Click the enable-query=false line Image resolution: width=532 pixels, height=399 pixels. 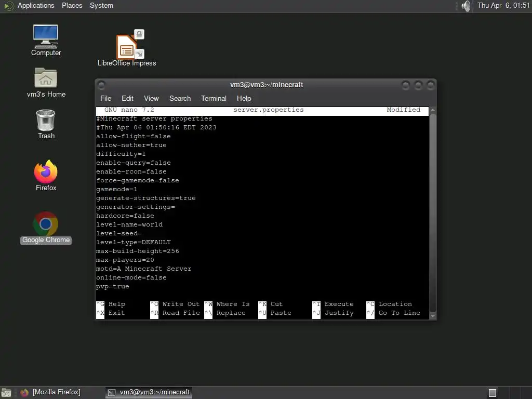[x=134, y=163]
